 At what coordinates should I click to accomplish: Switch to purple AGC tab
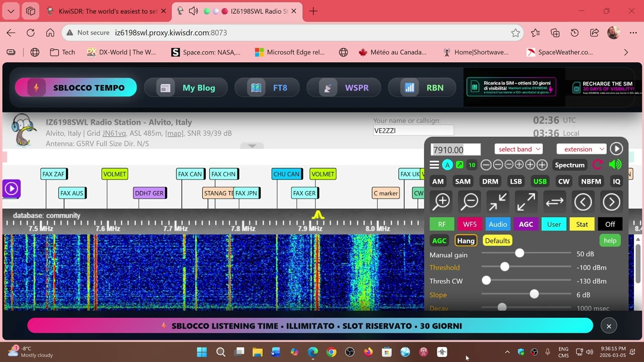point(526,224)
